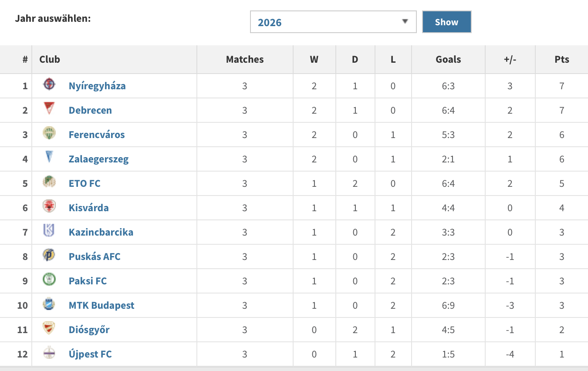The image size is (588, 371).
Task: Click the Ferencváros club crest icon
Action: click(49, 133)
